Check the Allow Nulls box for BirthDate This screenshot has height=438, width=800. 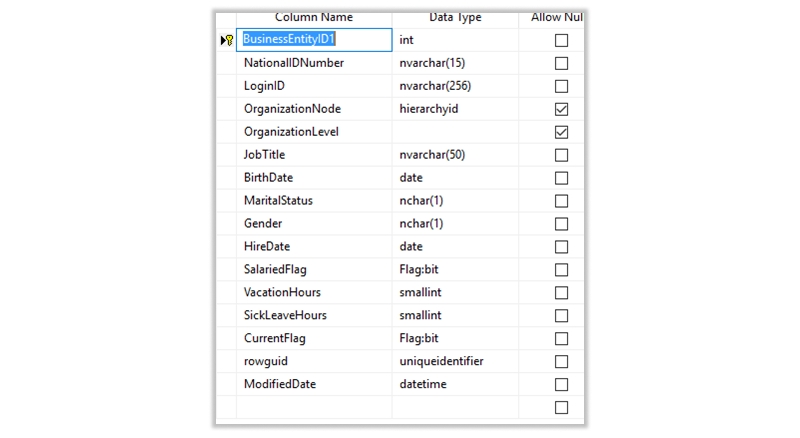click(x=561, y=178)
